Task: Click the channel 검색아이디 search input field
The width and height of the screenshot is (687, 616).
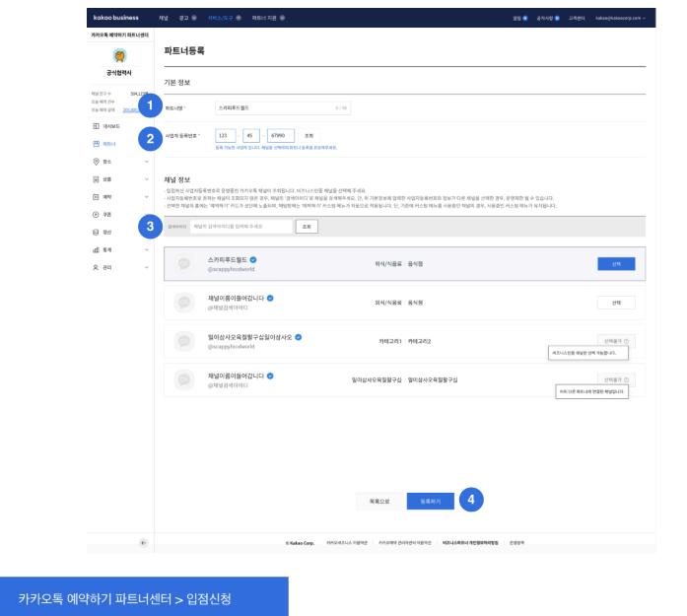Action: click(240, 226)
